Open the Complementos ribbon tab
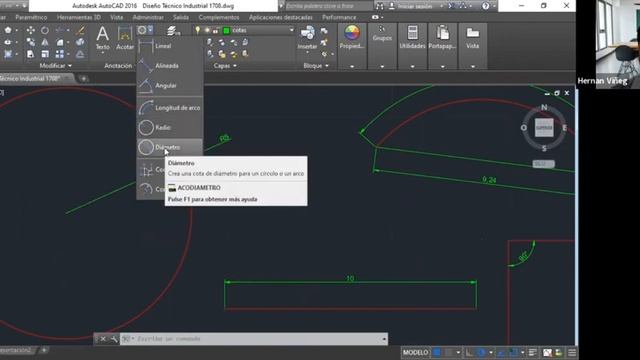 [219, 18]
